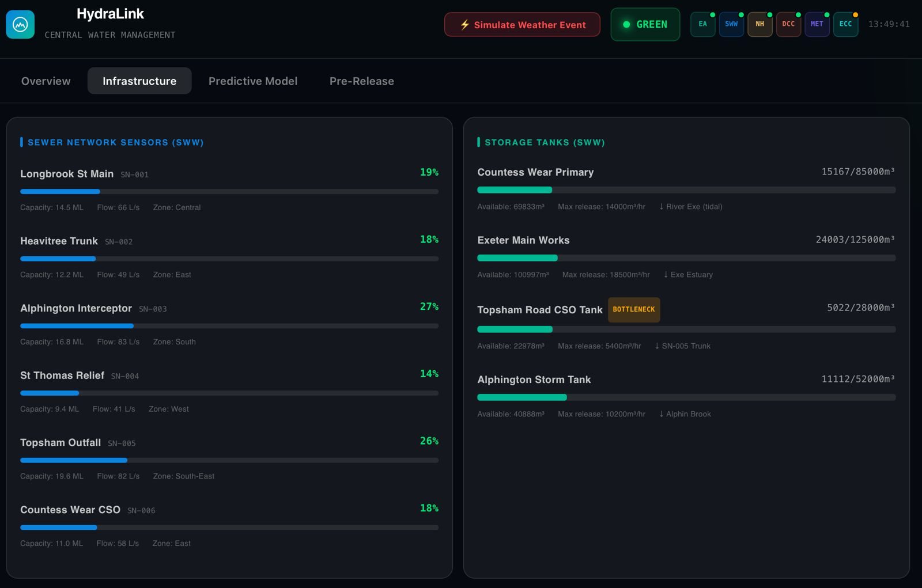Click the Countess Wear Primary tank title

[535, 172]
